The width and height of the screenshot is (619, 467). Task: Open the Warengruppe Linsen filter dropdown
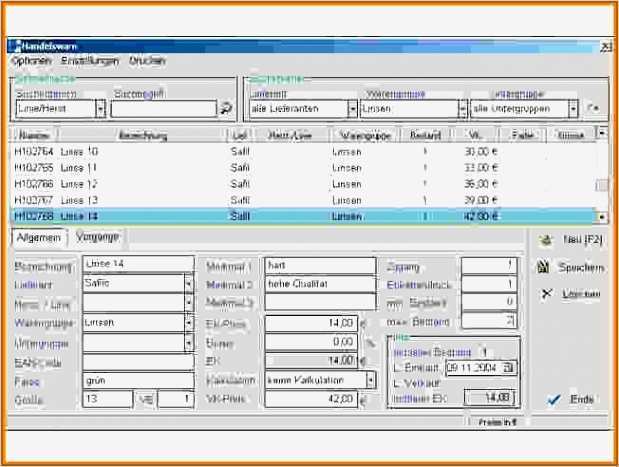click(x=463, y=109)
